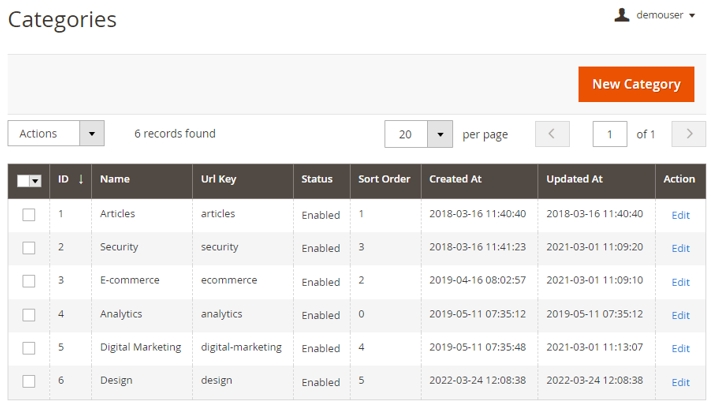Viewport: 711px width, 406px height.
Task: Go to previous page arrow
Action: [x=552, y=134]
